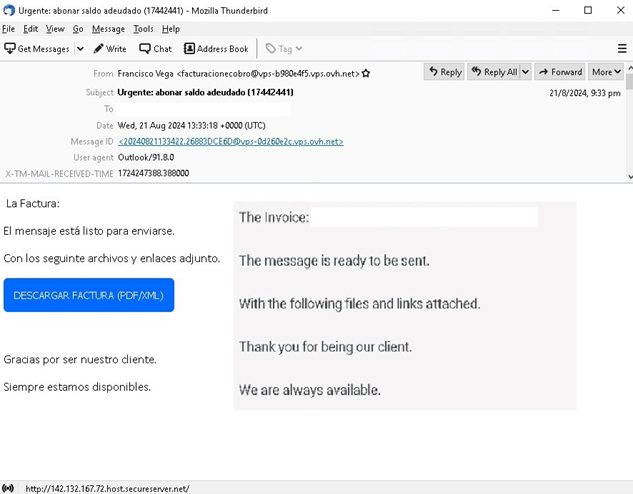The width and height of the screenshot is (633, 494).
Task: Open the hamburger application menu
Action: click(x=622, y=49)
